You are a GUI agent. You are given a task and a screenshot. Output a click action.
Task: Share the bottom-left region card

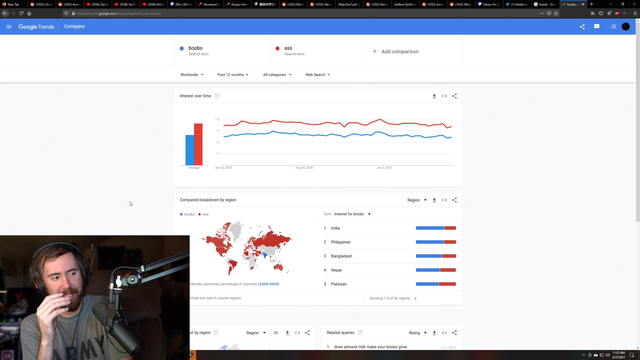pos(307,333)
